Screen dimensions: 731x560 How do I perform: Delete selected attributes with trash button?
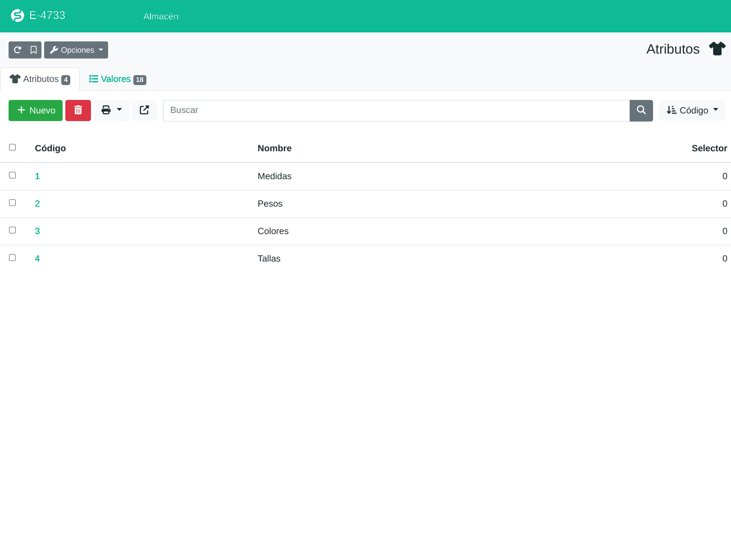tap(78, 110)
